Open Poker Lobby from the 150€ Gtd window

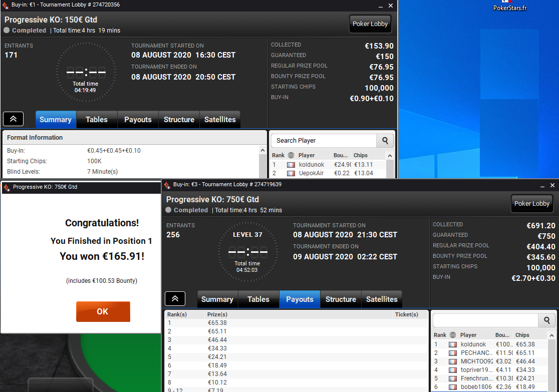tap(370, 24)
